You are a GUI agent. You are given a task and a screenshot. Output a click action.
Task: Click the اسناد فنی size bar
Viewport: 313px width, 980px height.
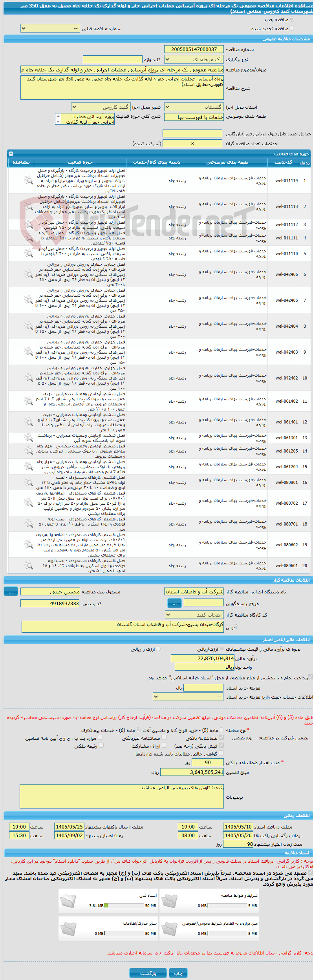coord(124,905)
